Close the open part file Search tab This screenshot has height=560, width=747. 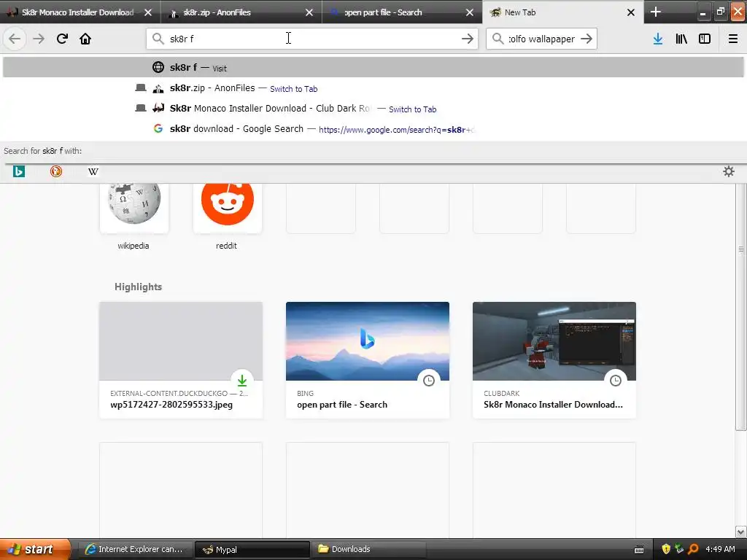pyautogui.click(x=470, y=12)
